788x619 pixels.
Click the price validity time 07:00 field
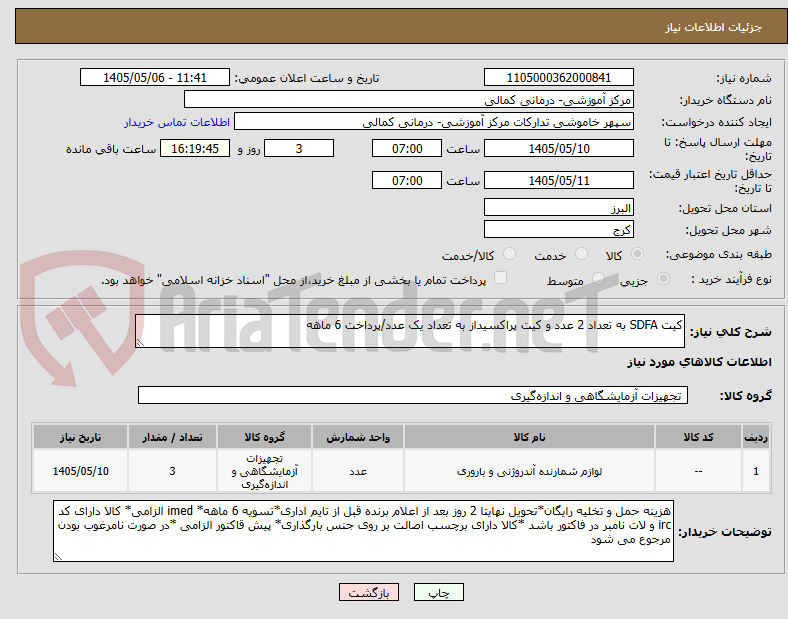point(407,180)
